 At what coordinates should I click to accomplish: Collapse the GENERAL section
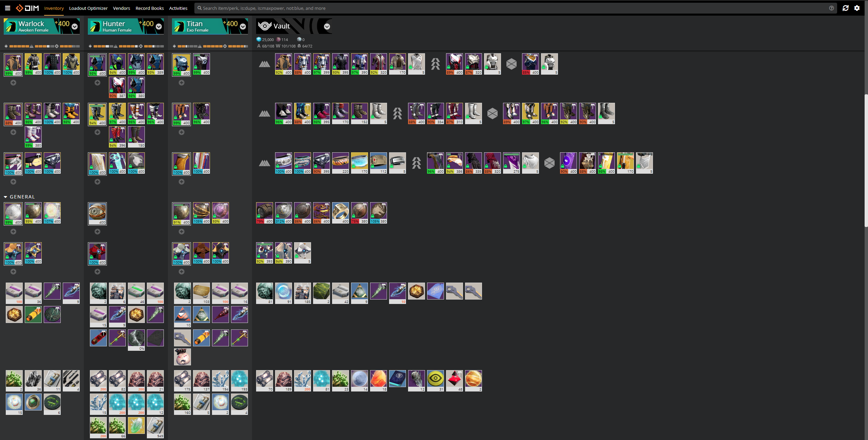tap(19, 197)
